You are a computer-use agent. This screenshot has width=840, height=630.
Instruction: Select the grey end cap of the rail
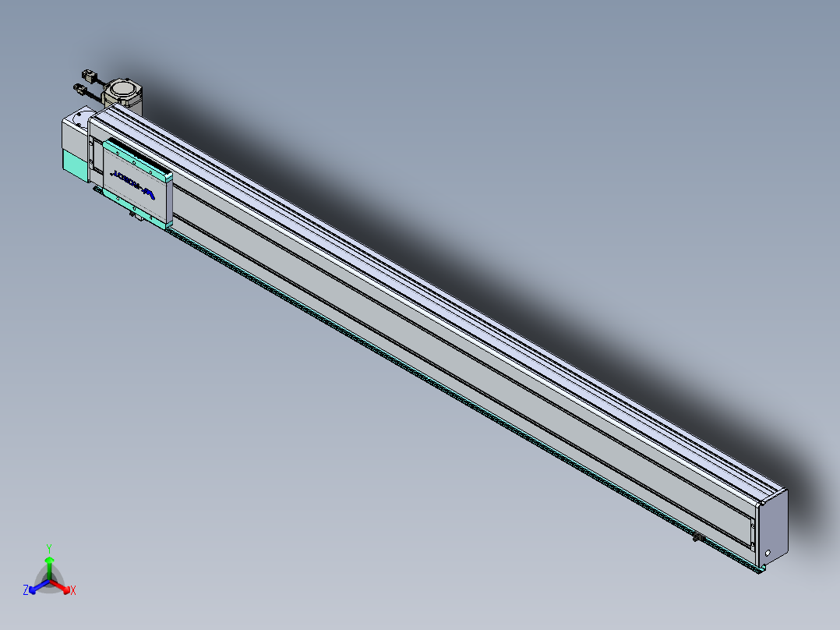click(x=774, y=529)
